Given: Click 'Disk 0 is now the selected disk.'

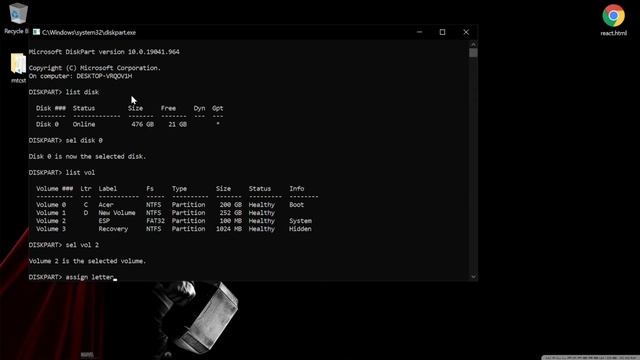Looking at the screenshot, I should pyautogui.click(x=87, y=156).
